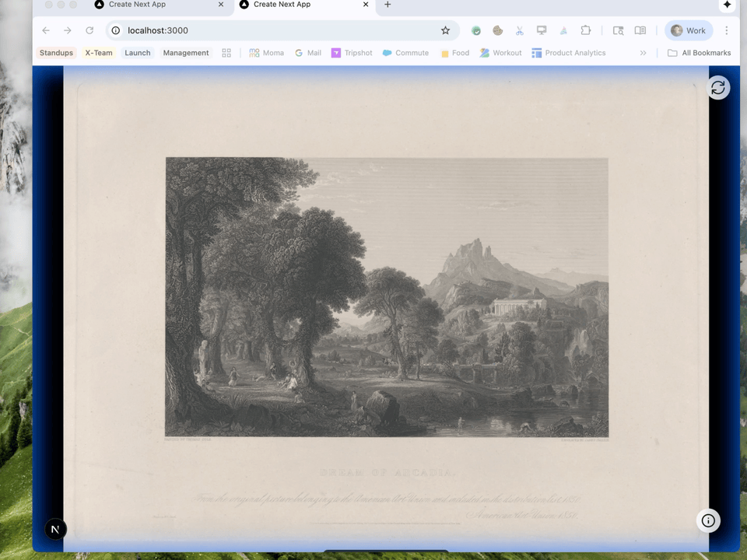Switch to the first Create Next App tab
Screen dimensions: 747x560
[138, 5]
